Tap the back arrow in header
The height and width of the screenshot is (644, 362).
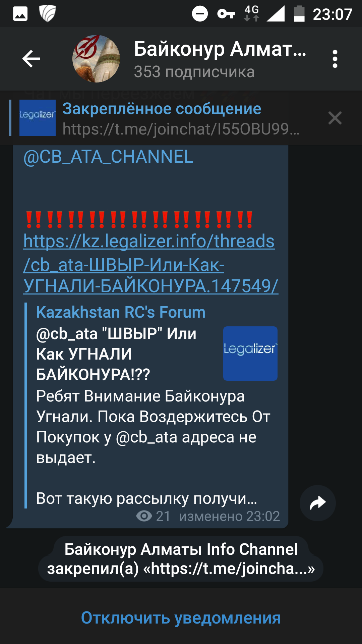click(x=31, y=59)
